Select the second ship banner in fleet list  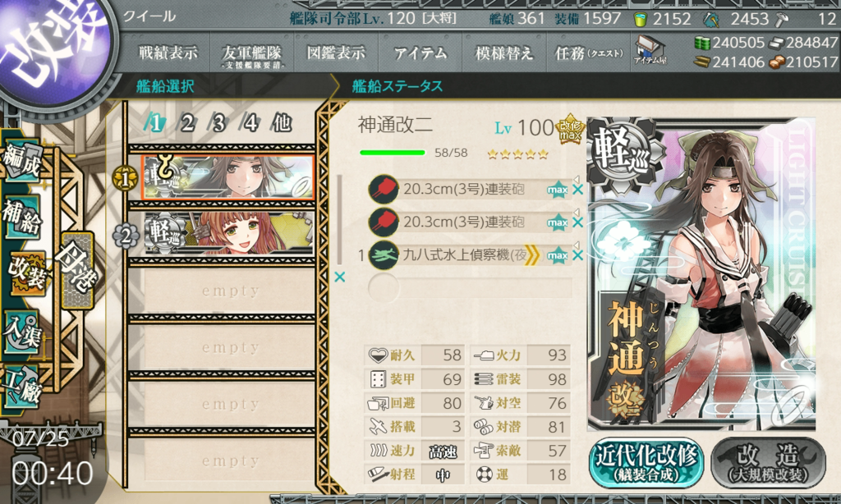click(x=230, y=232)
